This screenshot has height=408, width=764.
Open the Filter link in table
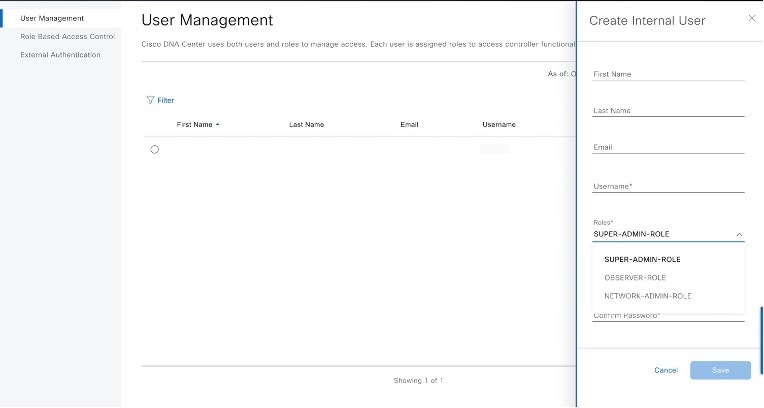pyautogui.click(x=166, y=100)
